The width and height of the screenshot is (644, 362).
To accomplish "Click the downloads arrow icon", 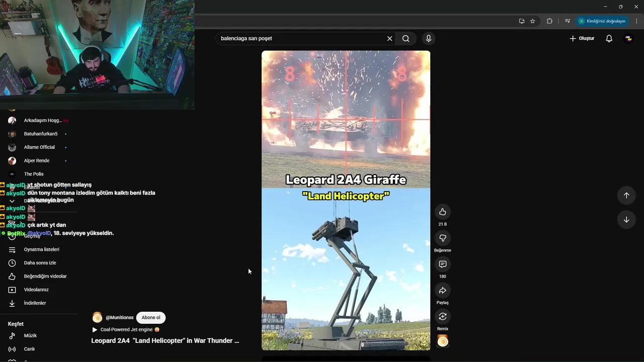I will tap(12, 303).
